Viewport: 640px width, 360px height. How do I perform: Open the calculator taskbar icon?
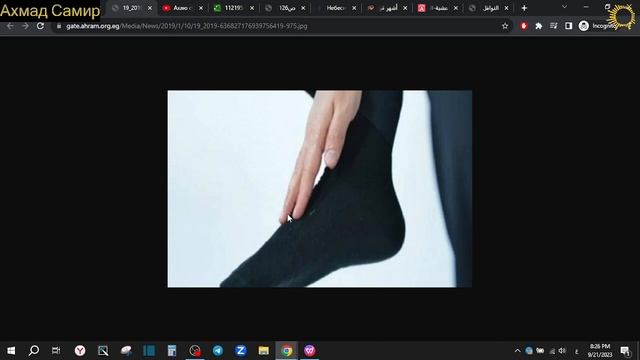click(172, 351)
